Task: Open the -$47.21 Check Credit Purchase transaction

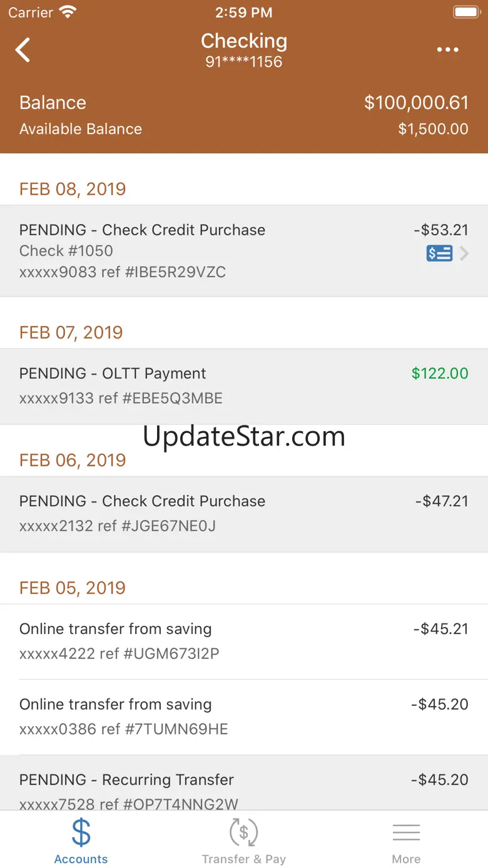Action: (x=244, y=514)
